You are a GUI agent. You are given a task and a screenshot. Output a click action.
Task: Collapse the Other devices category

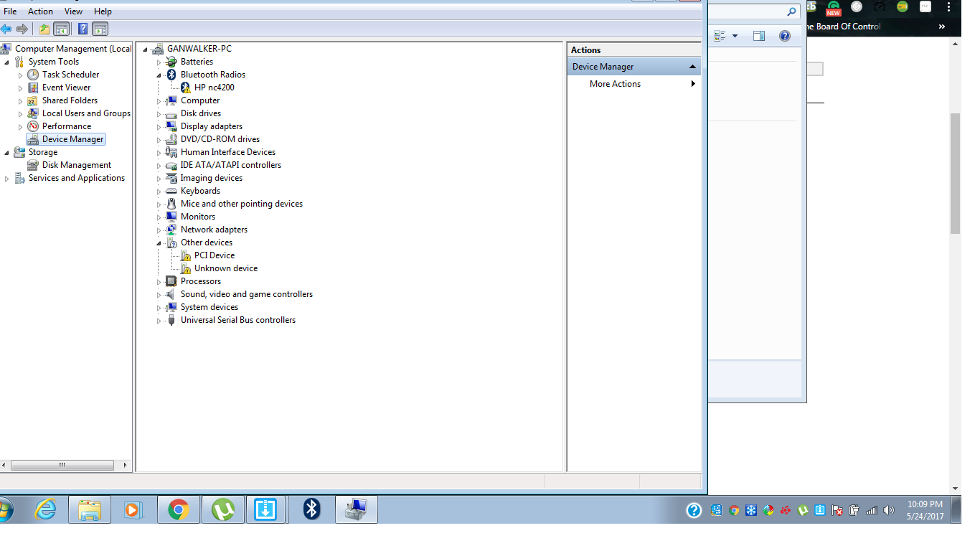tap(159, 242)
